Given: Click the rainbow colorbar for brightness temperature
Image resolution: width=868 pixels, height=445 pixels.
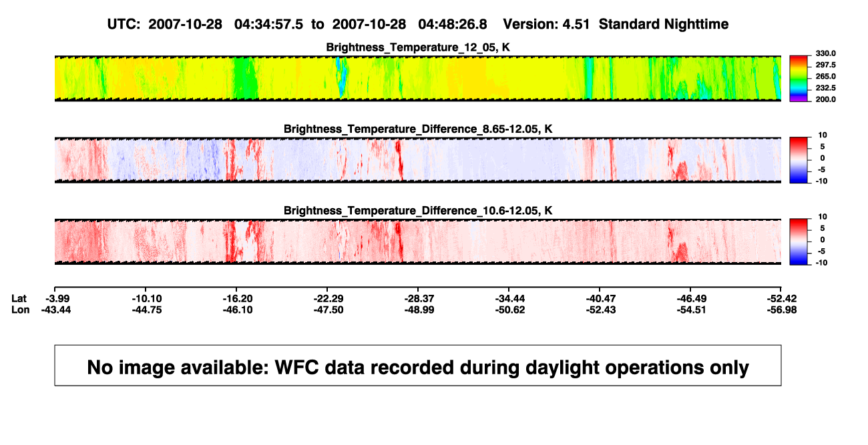Looking at the screenshot, I should click(x=799, y=79).
